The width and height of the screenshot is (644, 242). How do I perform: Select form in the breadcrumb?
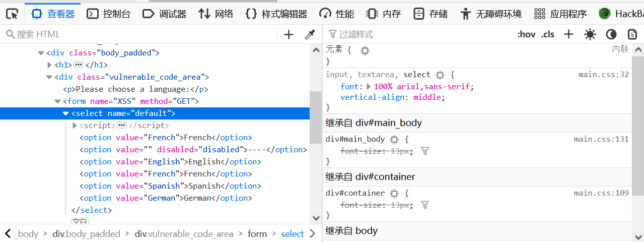pyautogui.click(x=257, y=234)
